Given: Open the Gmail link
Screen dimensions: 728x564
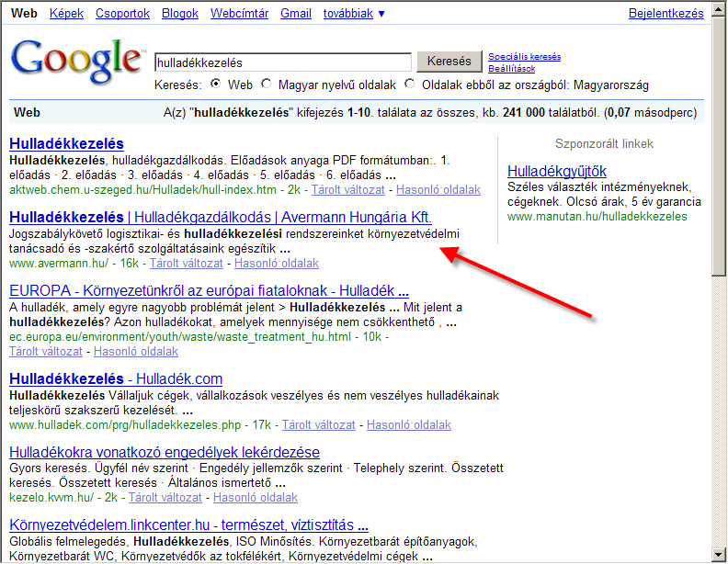Looking at the screenshot, I should [296, 14].
